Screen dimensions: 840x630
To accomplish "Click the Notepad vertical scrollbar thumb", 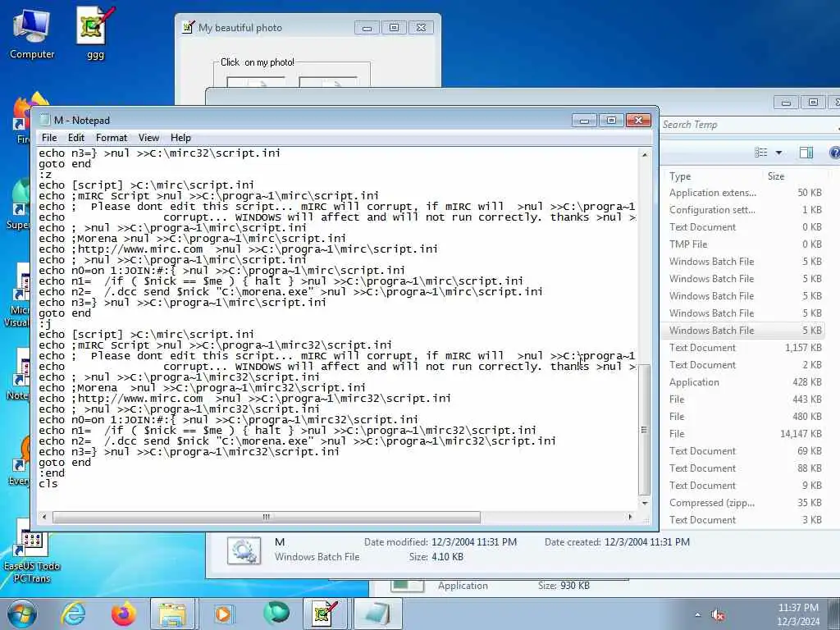I will click(x=645, y=430).
